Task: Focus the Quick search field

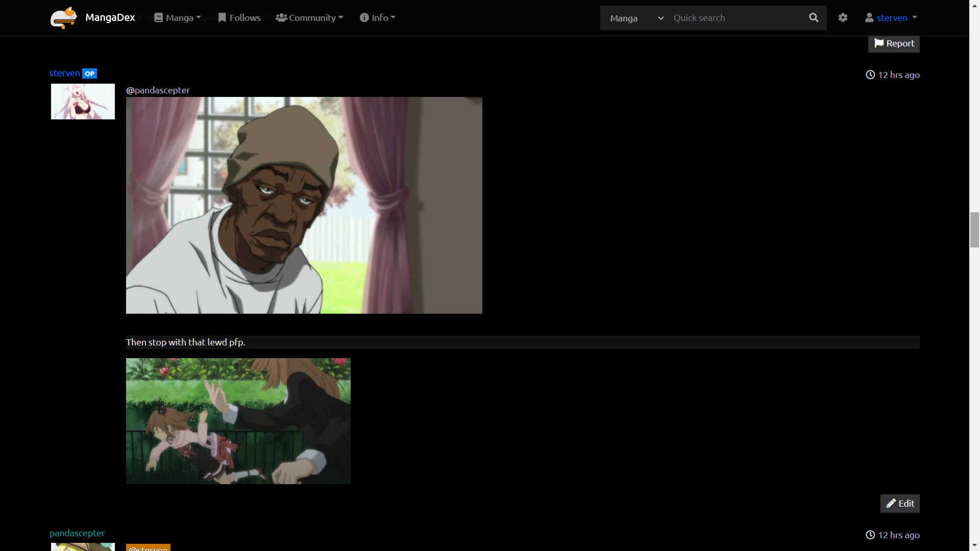Action: (x=735, y=18)
